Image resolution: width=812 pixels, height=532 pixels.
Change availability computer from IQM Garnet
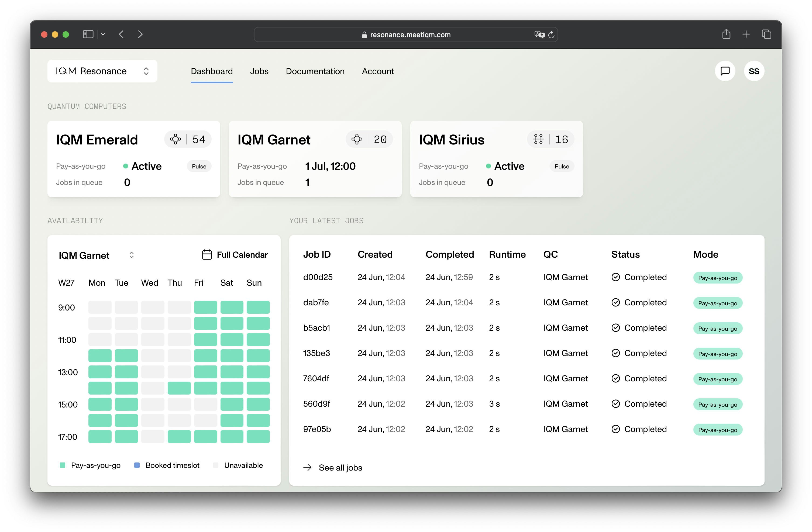[x=96, y=255]
